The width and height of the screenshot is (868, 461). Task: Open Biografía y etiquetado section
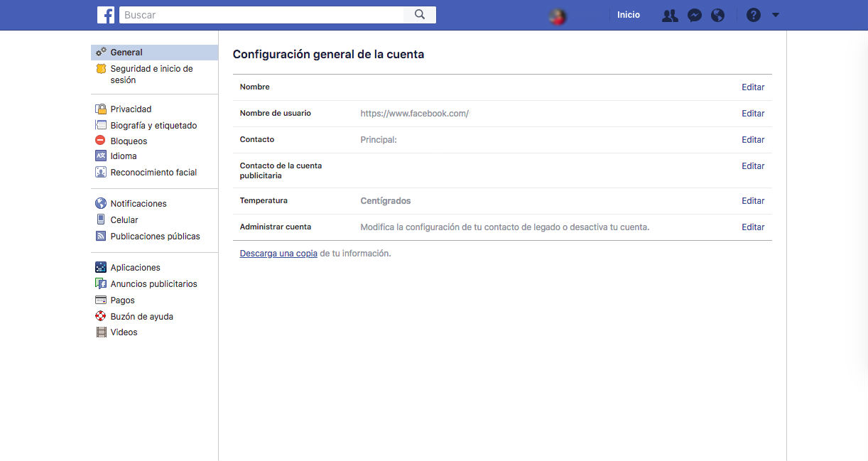point(154,125)
